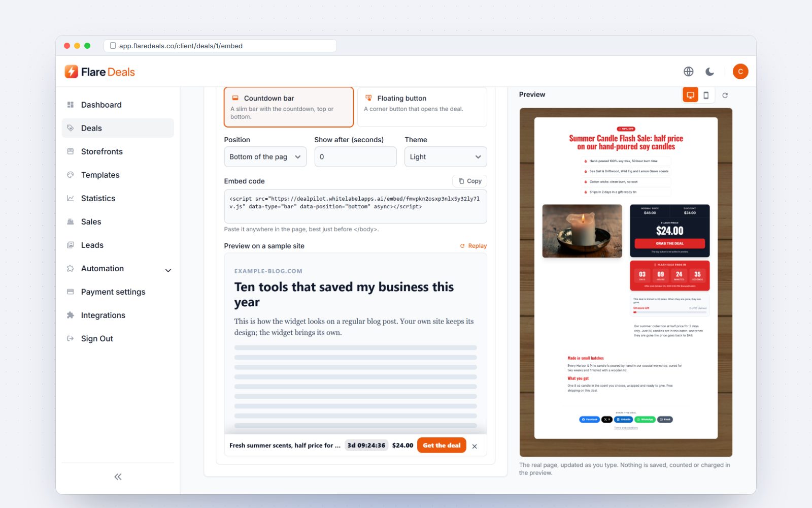This screenshot has height=508, width=812.
Task: Click Get the deal button
Action: (442, 445)
